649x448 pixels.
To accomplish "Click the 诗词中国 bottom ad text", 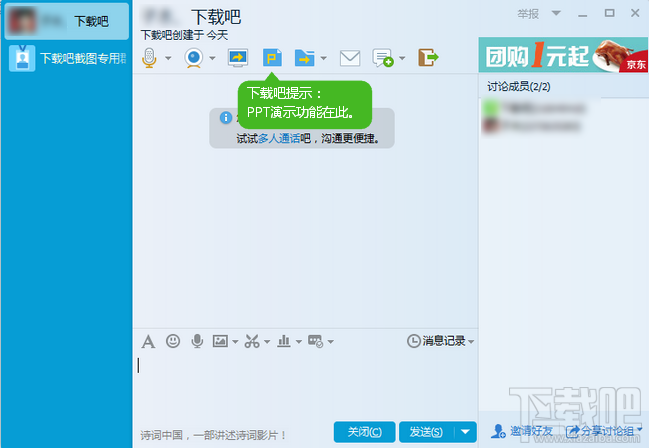I will tap(213, 435).
